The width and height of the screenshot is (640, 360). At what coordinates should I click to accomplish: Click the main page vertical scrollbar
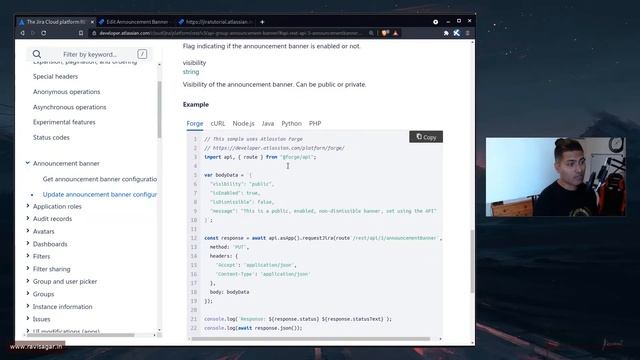coord(472,261)
